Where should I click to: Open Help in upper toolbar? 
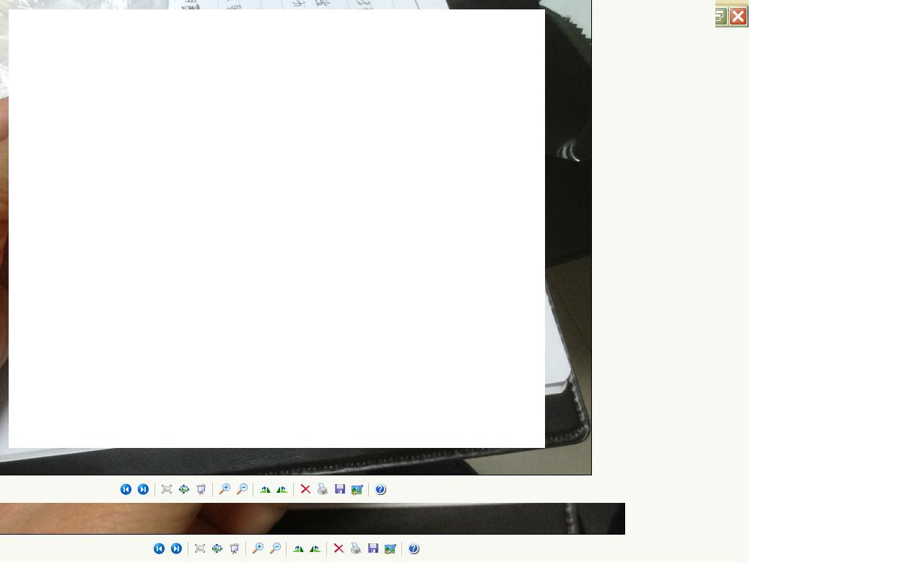click(380, 489)
